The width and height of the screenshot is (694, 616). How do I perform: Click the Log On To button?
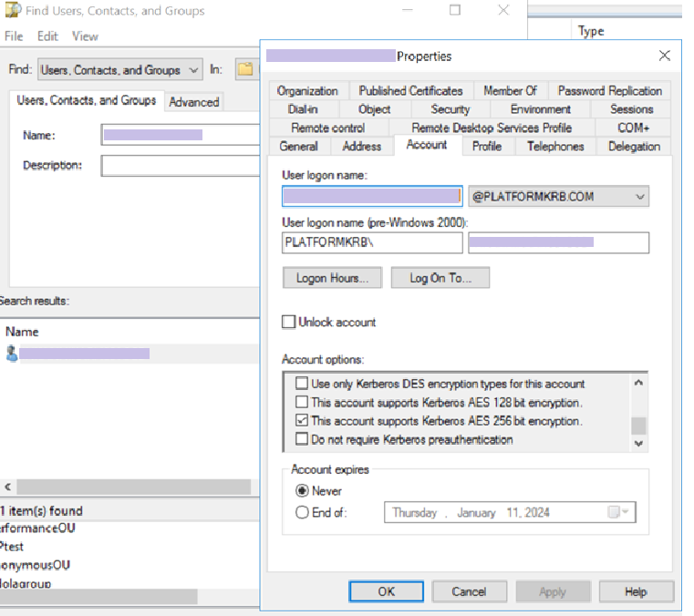pos(440,278)
